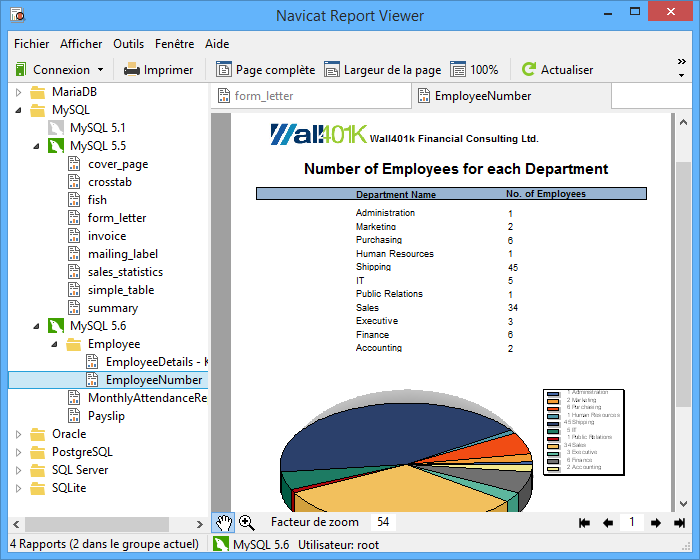The height and width of the screenshot is (560, 700).
Task: Go to the next report page
Action: point(656,523)
